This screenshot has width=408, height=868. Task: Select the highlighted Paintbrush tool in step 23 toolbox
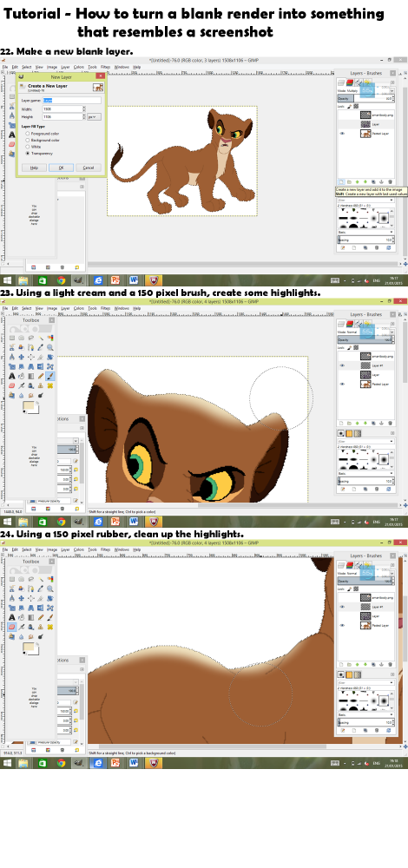pyautogui.click(x=49, y=376)
